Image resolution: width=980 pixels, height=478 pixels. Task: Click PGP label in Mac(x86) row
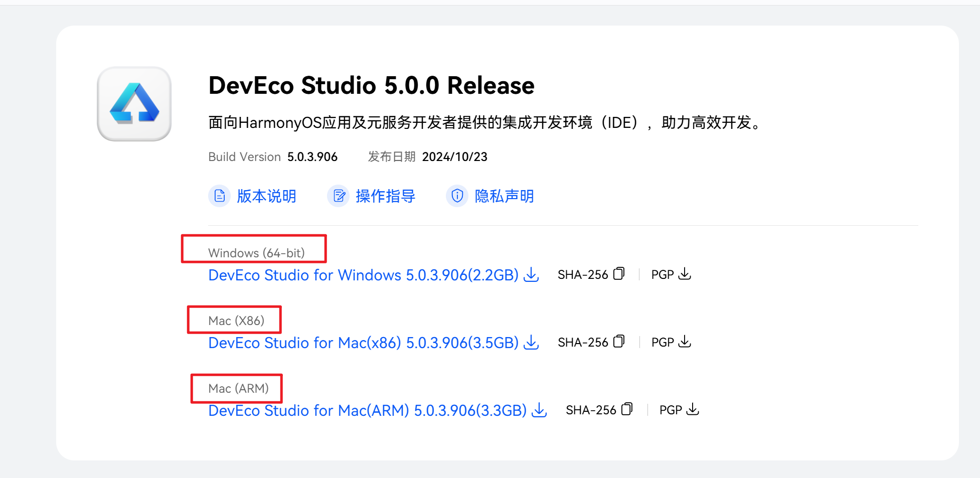663,343
